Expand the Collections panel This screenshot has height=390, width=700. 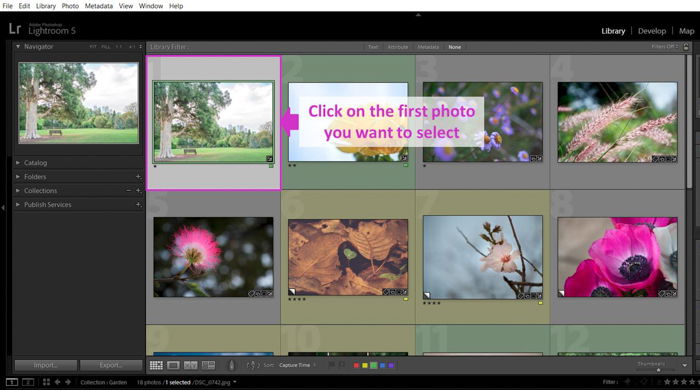point(18,191)
